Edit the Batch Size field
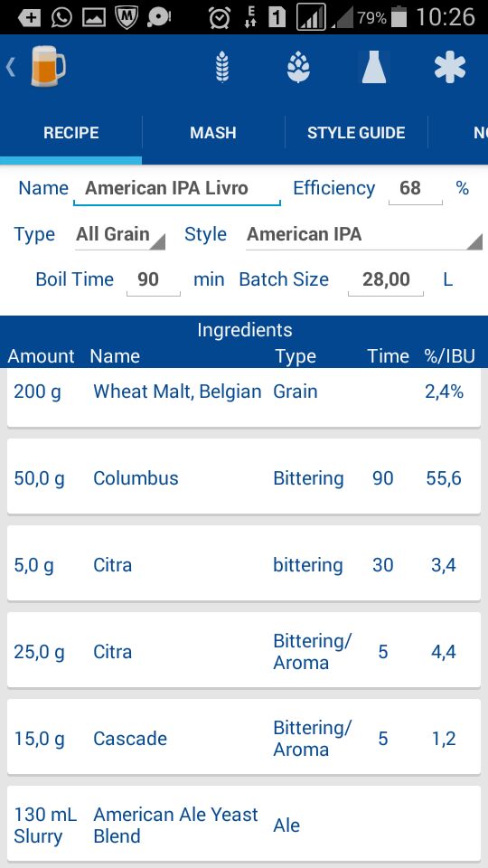Image resolution: width=488 pixels, height=868 pixels. pyautogui.click(x=386, y=279)
